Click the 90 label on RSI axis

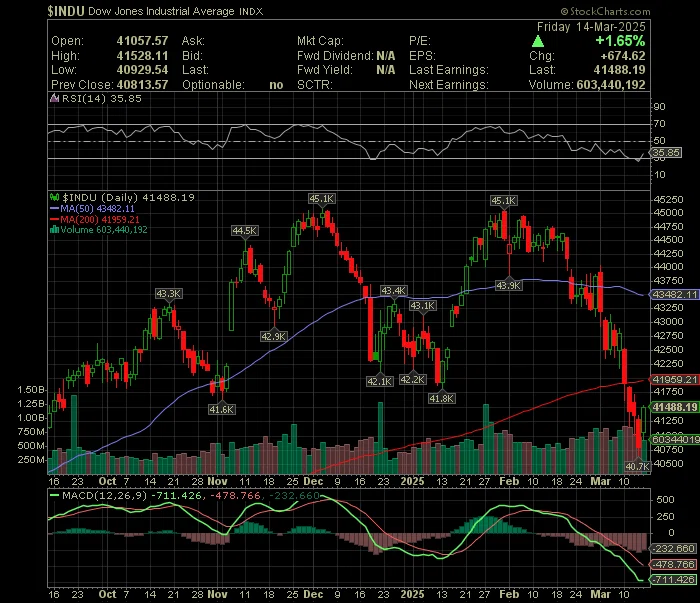(x=659, y=107)
